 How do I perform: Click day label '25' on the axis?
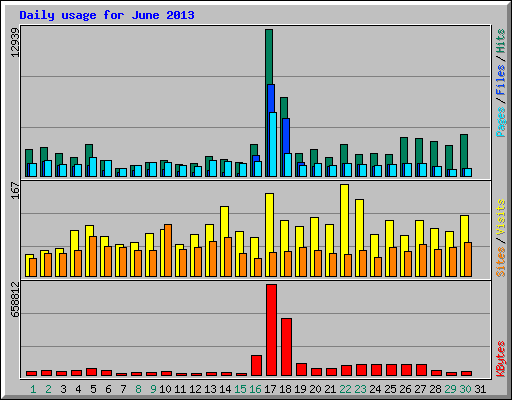pyautogui.click(x=390, y=389)
